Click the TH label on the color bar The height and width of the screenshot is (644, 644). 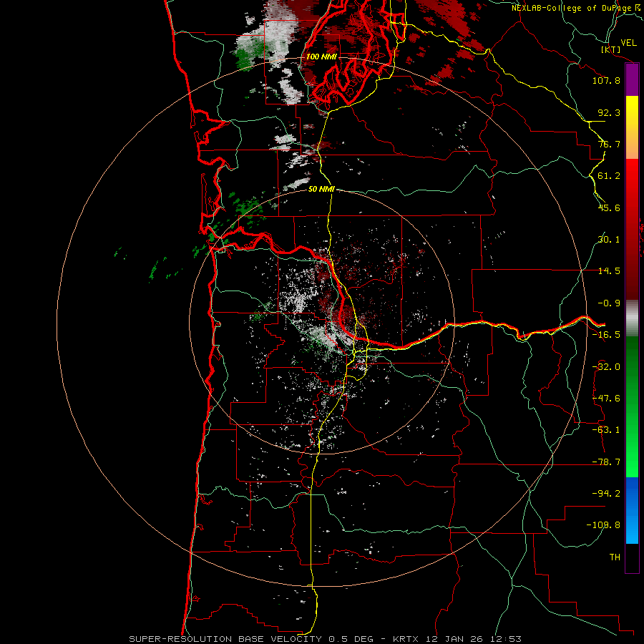point(615,557)
